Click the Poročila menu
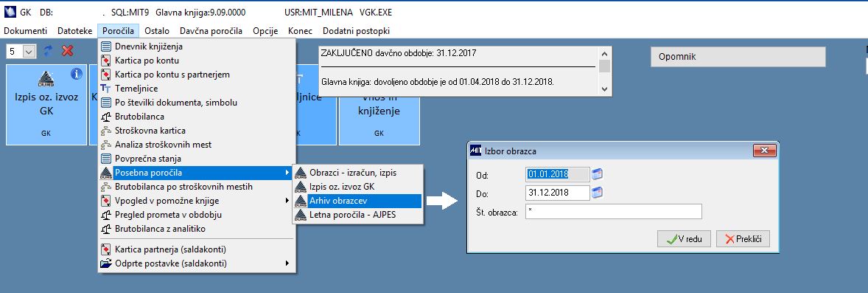This screenshot has height=293, width=868. pos(119,31)
